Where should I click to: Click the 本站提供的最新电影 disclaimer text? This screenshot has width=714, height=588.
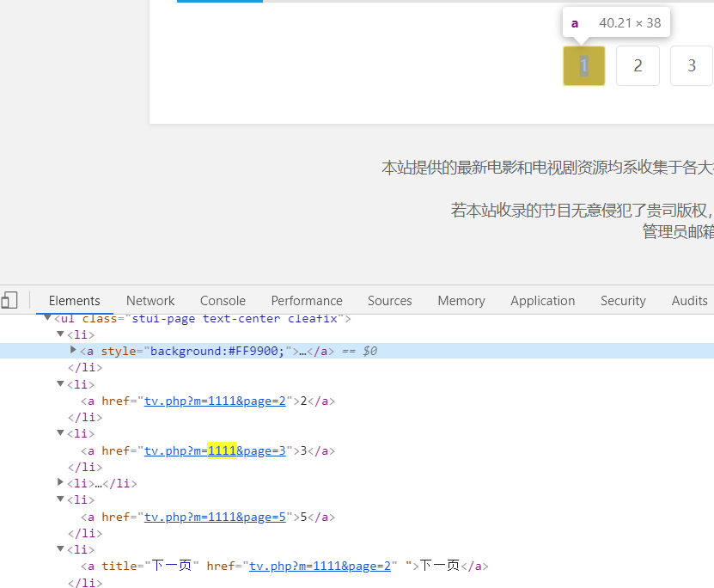[x=548, y=168]
